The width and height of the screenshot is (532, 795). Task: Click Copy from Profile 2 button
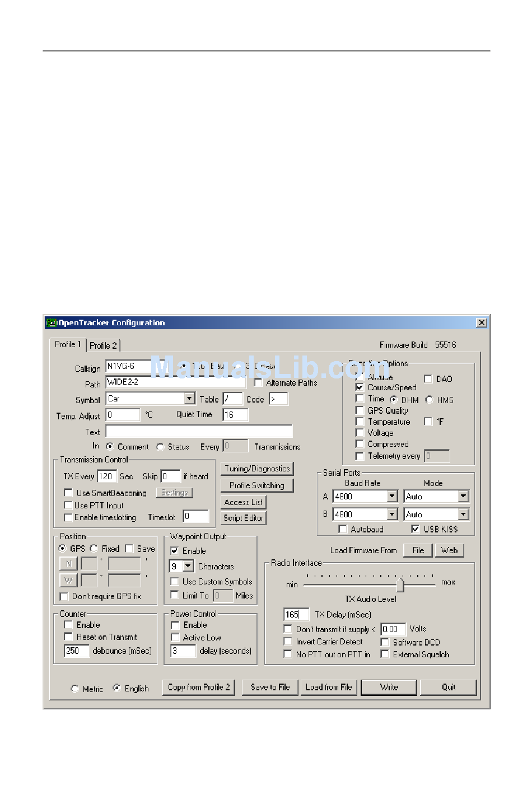point(199,688)
